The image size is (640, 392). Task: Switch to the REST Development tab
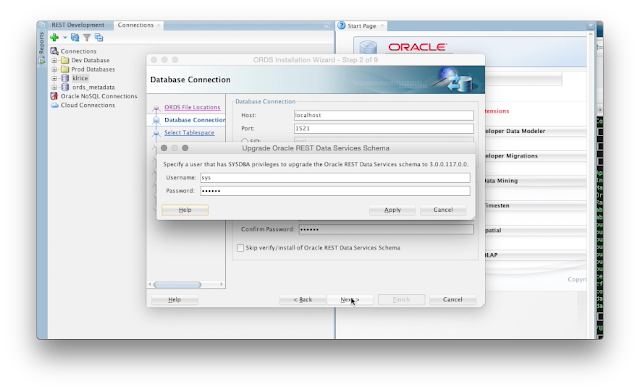[x=78, y=25]
